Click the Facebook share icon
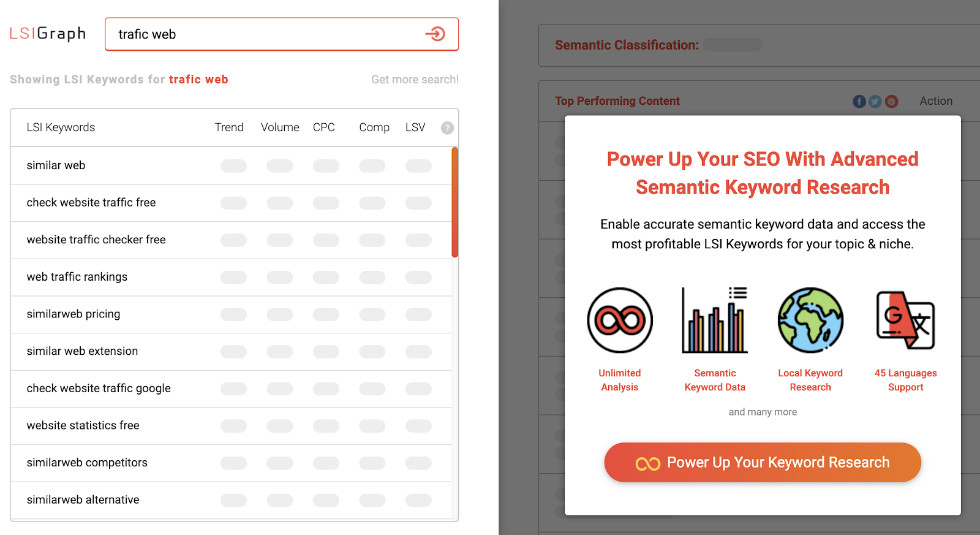This screenshot has height=535, width=980. tap(859, 101)
